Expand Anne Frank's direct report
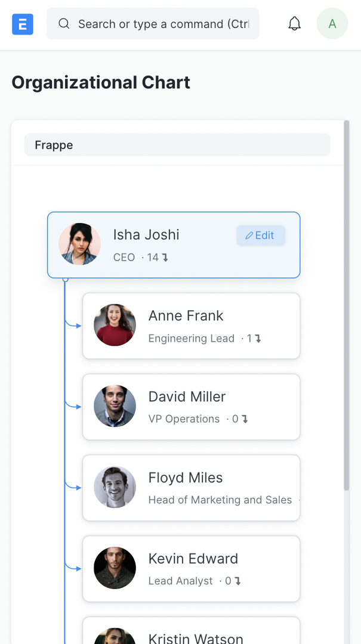361x644 pixels. coord(257,338)
